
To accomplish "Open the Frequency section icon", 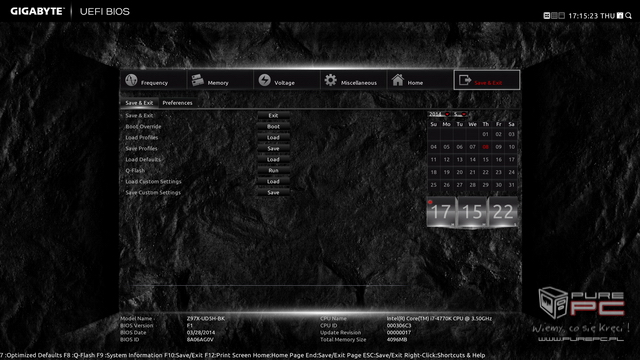I will coord(131,80).
